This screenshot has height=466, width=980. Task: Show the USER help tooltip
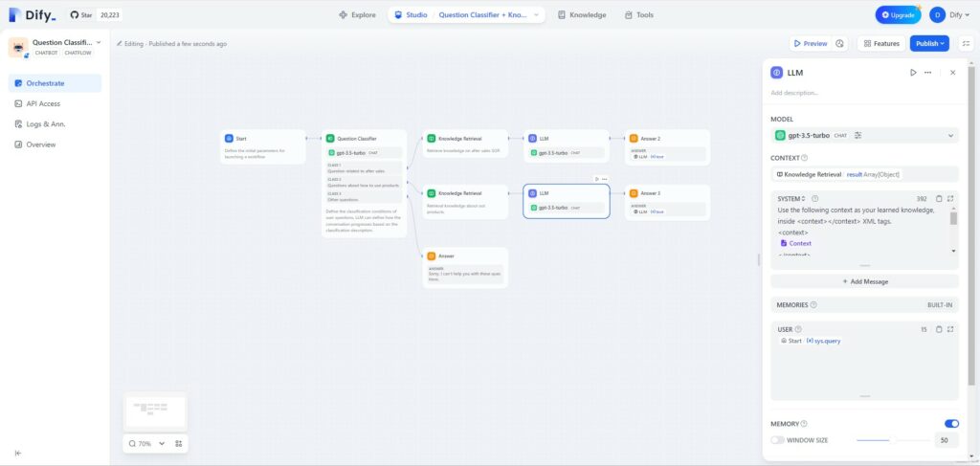pos(798,329)
